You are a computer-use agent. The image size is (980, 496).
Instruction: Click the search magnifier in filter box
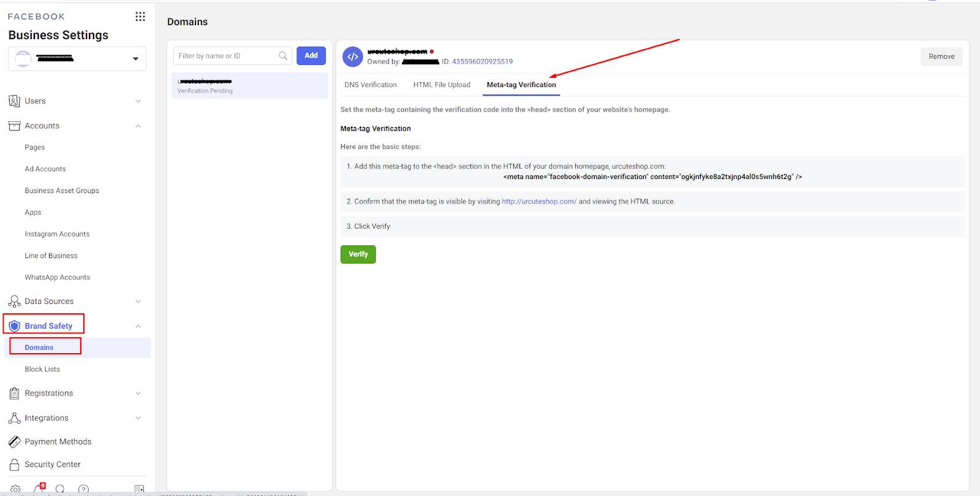coord(283,56)
